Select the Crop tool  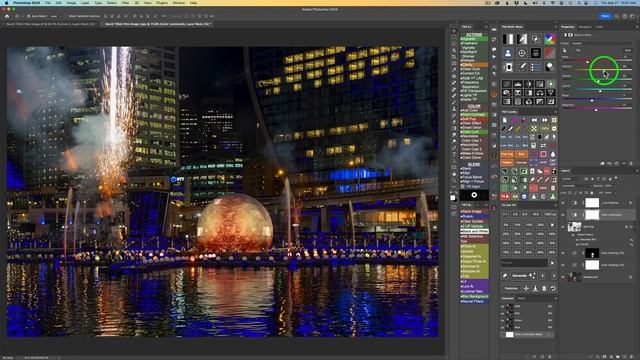(454, 57)
